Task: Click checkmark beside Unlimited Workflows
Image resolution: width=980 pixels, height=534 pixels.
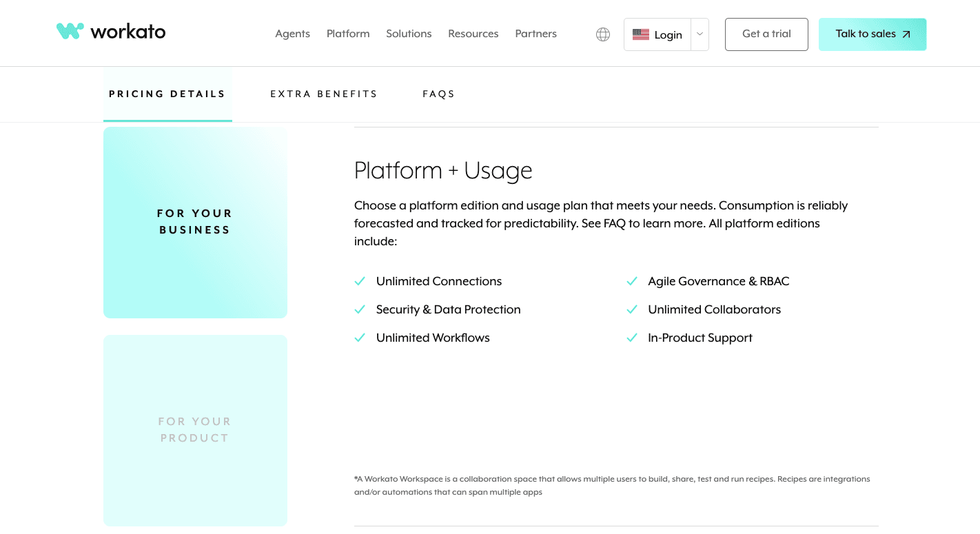Action: point(360,338)
